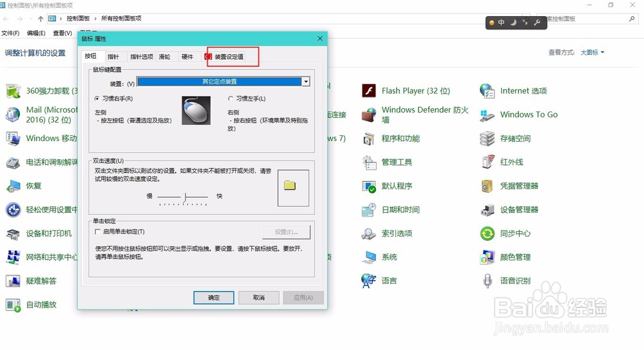Click 应用(A) button
The image size is (644, 350).
click(x=303, y=297)
